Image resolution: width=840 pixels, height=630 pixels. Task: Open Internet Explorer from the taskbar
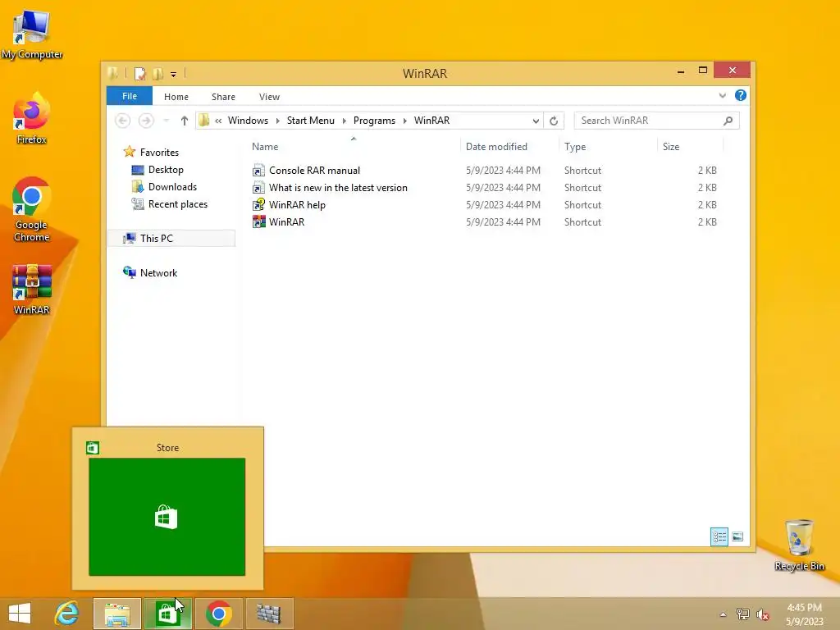click(x=67, y=614)
